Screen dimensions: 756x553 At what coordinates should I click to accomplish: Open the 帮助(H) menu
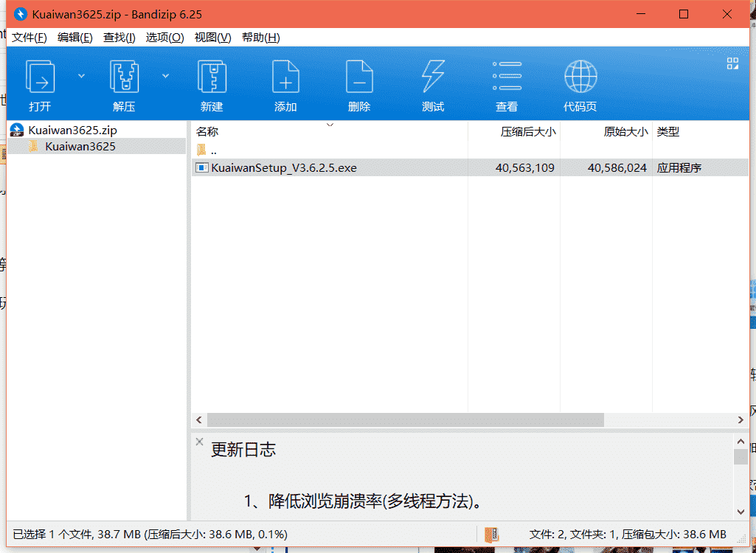coord(261,38)
